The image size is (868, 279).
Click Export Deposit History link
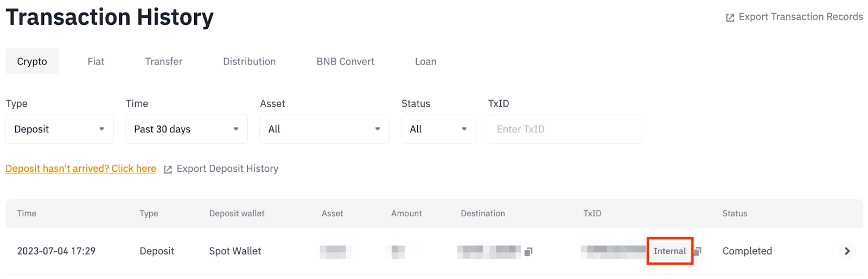(x=227, y=168)
